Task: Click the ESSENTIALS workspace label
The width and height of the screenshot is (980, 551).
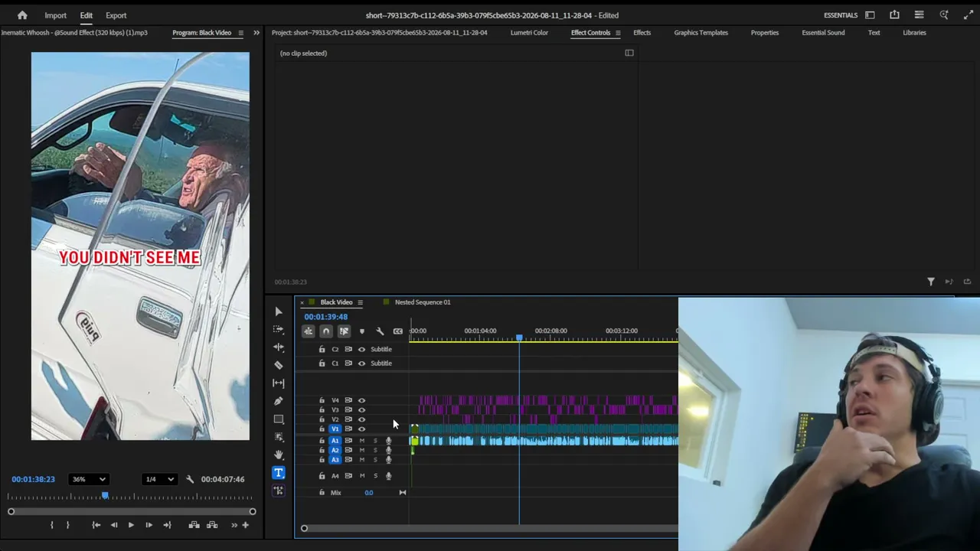Action: pos(841,15)
